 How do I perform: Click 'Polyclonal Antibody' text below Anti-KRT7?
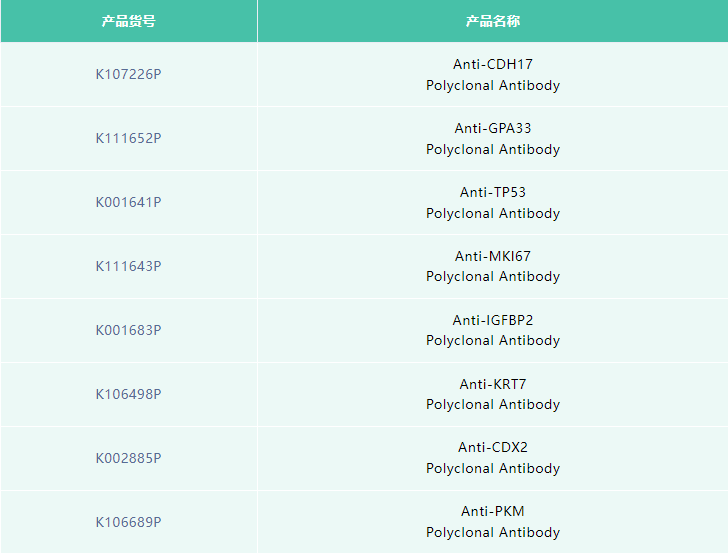click(x=492, y=404)
